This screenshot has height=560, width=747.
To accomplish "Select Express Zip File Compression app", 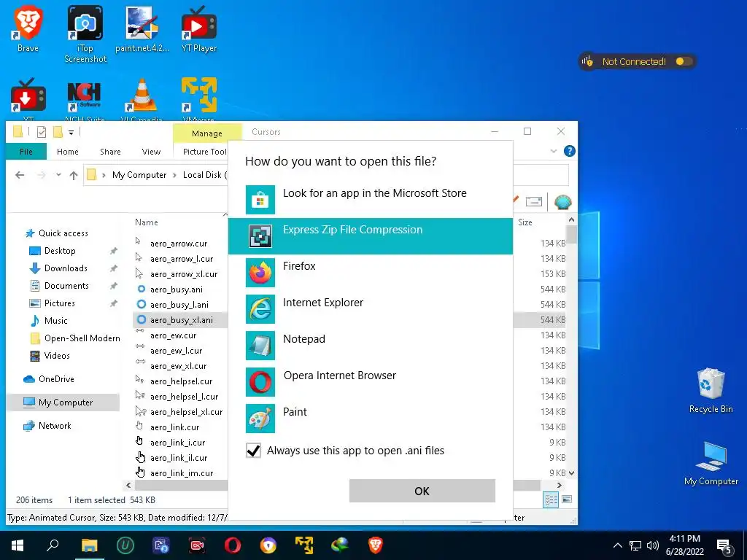I will tap(370, 236).
